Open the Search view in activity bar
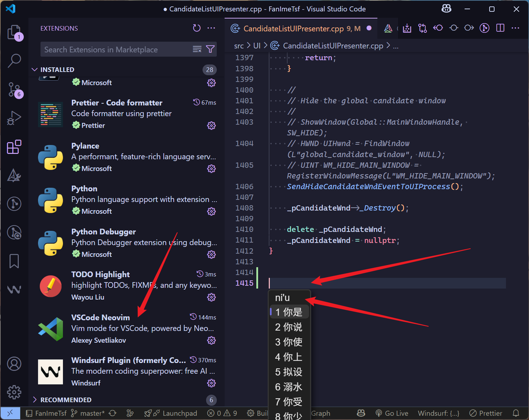This screenshot has width=529, height=420. (x=14, y=61)
